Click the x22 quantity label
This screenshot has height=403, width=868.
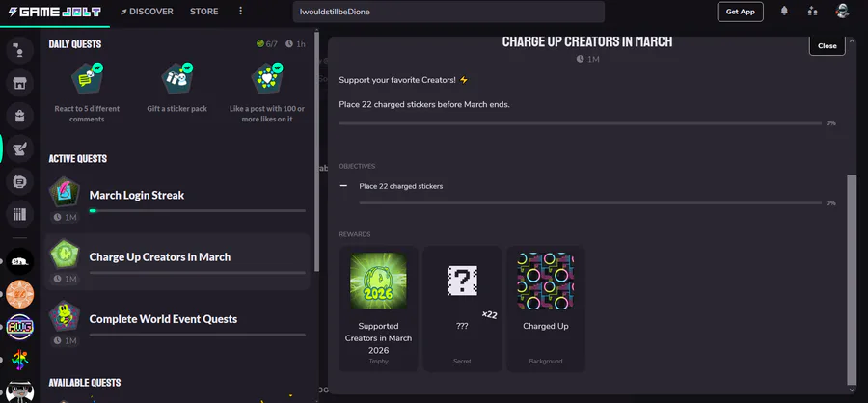point(489,315)
